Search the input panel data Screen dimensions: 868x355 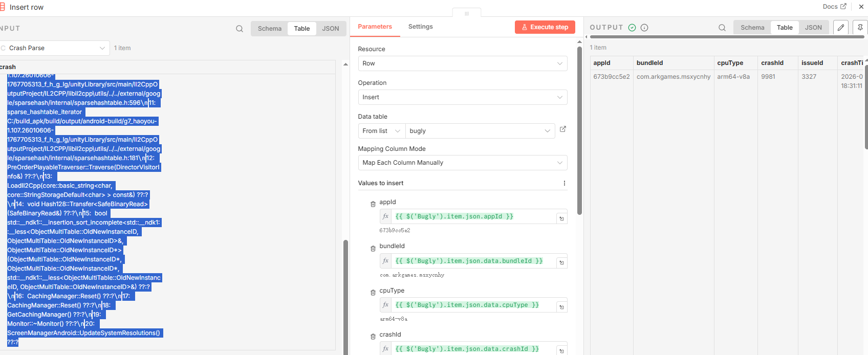click(239, 29)
